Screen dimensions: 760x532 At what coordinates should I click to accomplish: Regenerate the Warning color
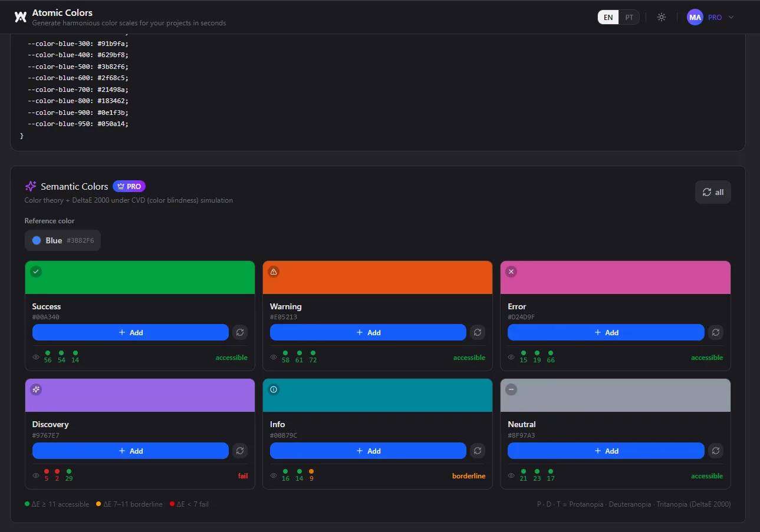pos(478,332)
